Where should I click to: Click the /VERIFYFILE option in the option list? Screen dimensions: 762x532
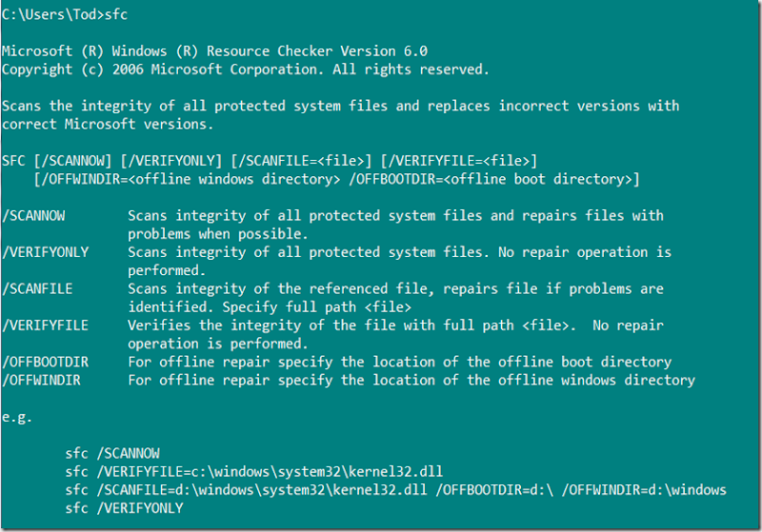pos(46,325)
